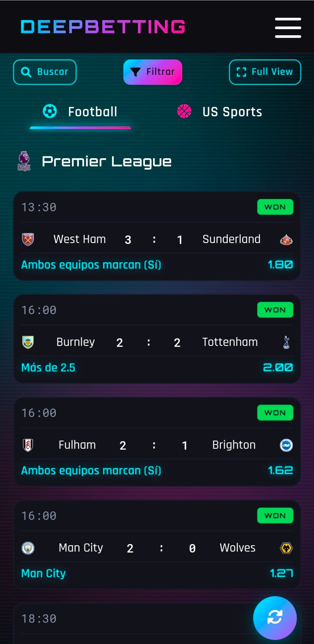Switch to the US Sports tab
Viewport: 314px width, 644px height.
click(220, 112)
